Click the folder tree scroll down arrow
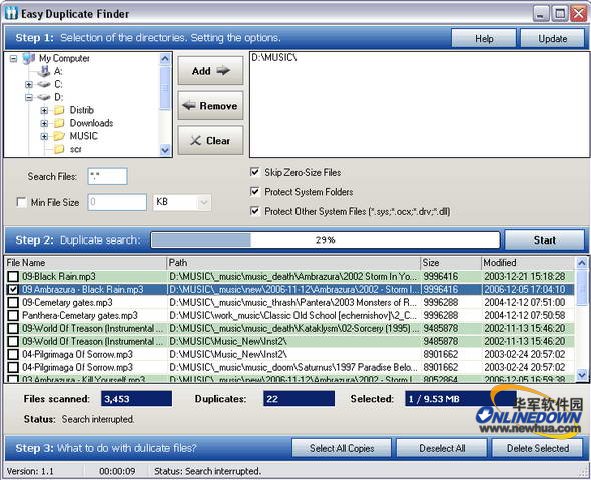 pos(165,150)
